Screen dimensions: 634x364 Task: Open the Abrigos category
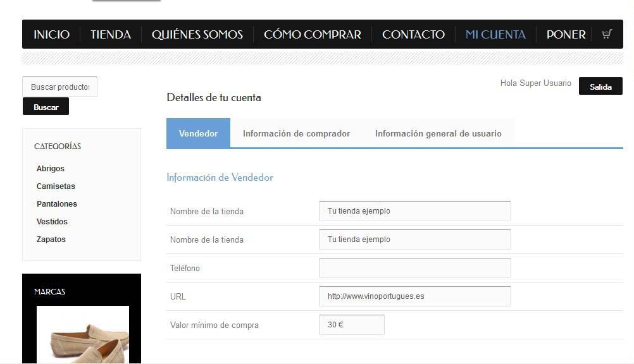(x=50, y=169)
